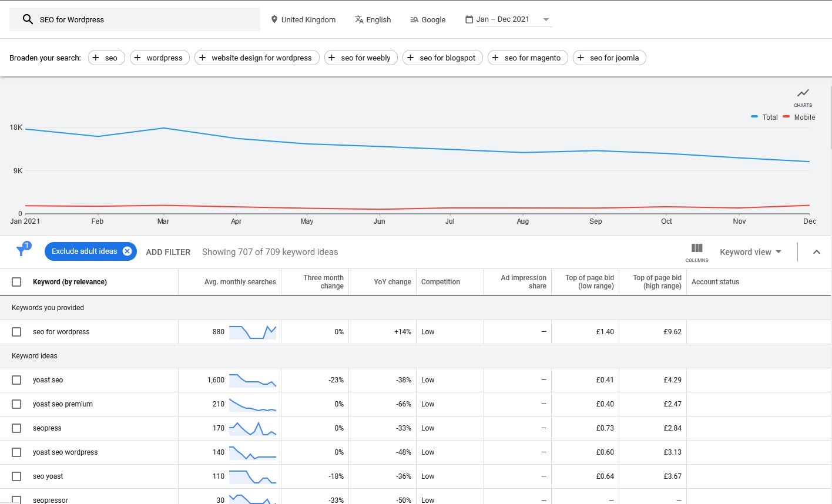832x504 pixels.
Task: Click trend sparkline for seo yoast
Action: pos(253,476)
